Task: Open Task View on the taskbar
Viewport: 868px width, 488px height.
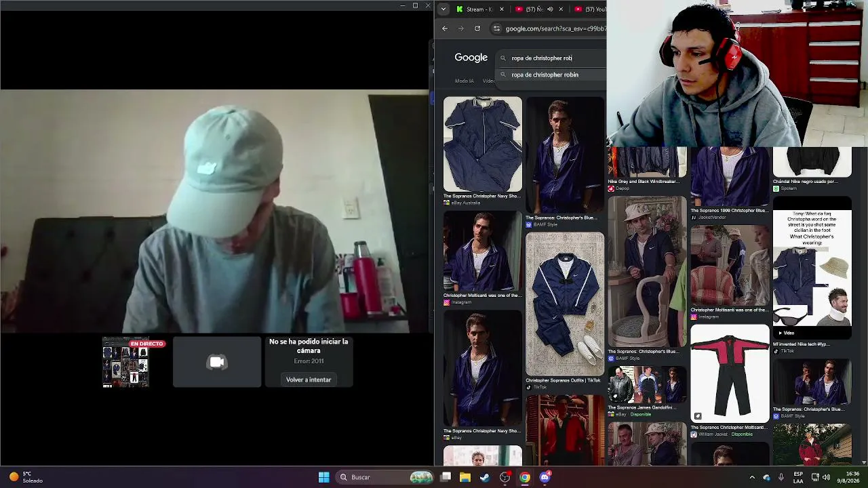Action: coord(446,477)
